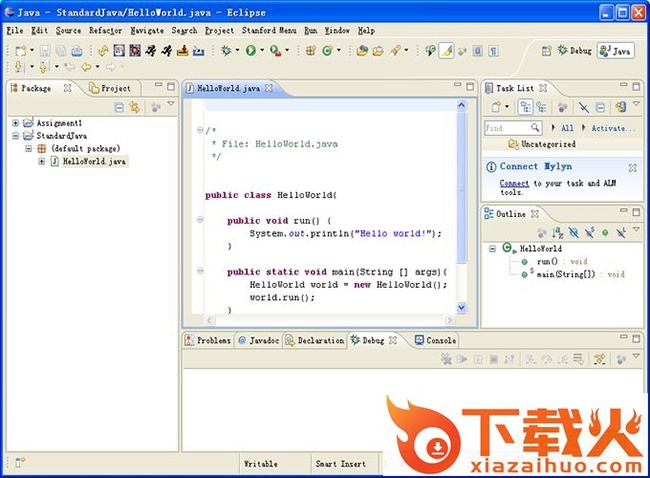This screenshot has height=478, width=650.
Task: Open the Source menu
Action: 68,31
